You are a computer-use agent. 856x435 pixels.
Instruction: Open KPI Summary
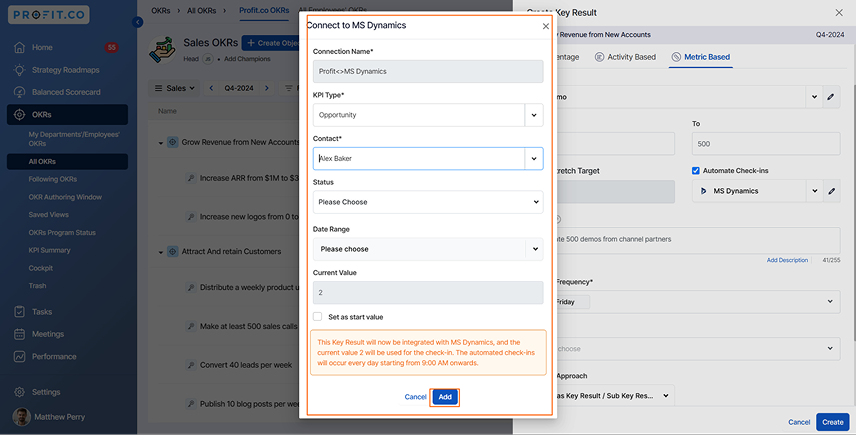[x=49, y=250]
